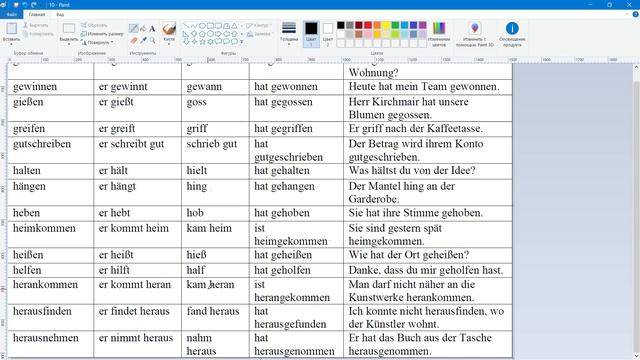The width and height of the screenshot is (640, 360).
Task: Pick the purple color swatch
Action: pos(422,25)
